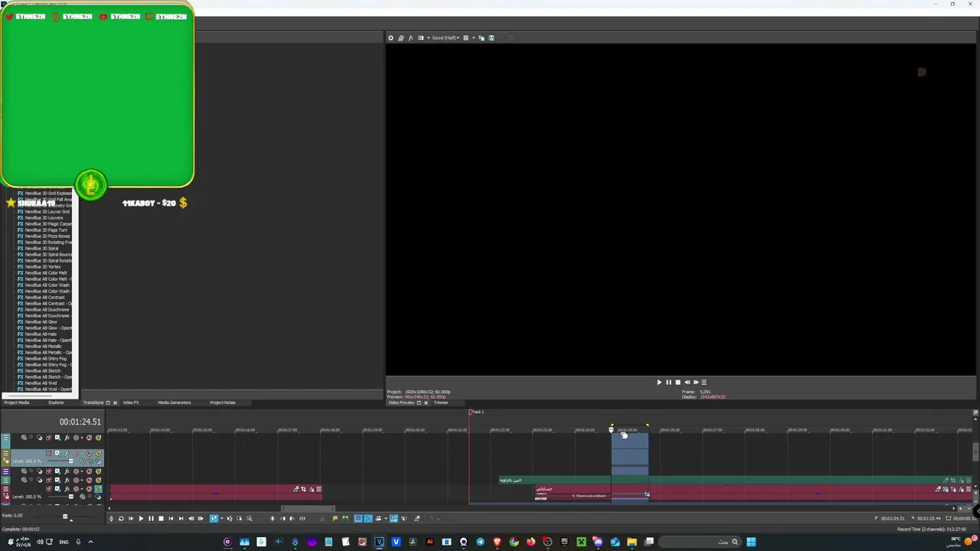This screenshot has width=980, height=551.
Task: Stop video in the preview window
Action: [x=678, y=382]
